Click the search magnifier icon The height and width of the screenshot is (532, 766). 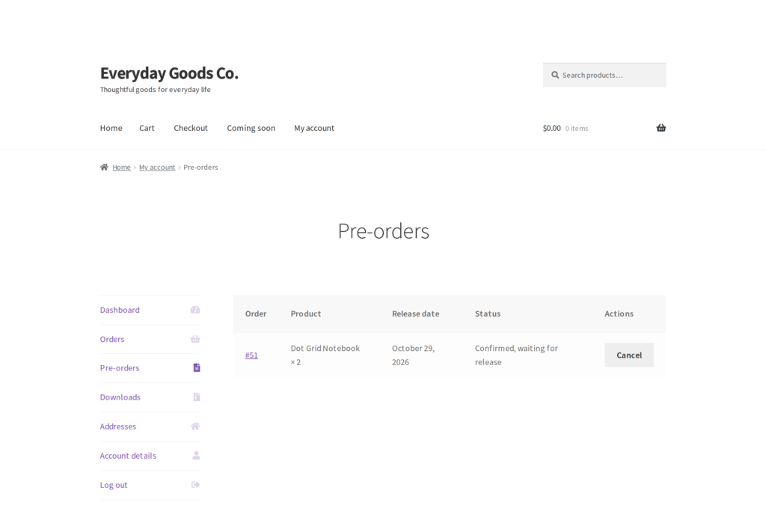[555, 76]
